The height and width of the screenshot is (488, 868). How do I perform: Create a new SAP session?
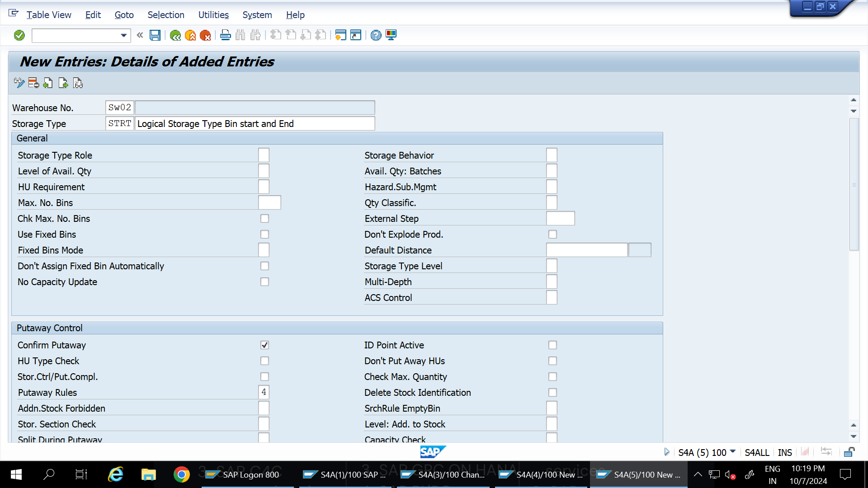click(x=340, y=35)
